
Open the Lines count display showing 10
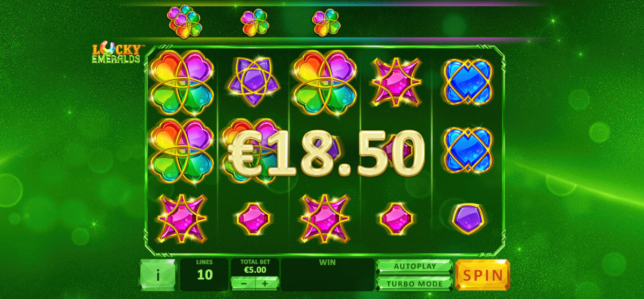(204, 275)
